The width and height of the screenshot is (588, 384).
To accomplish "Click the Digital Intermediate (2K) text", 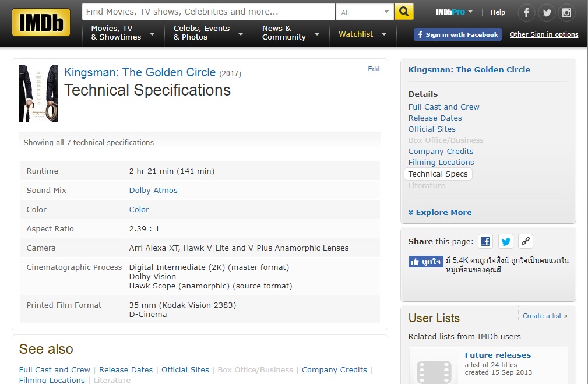I will 209,267.
